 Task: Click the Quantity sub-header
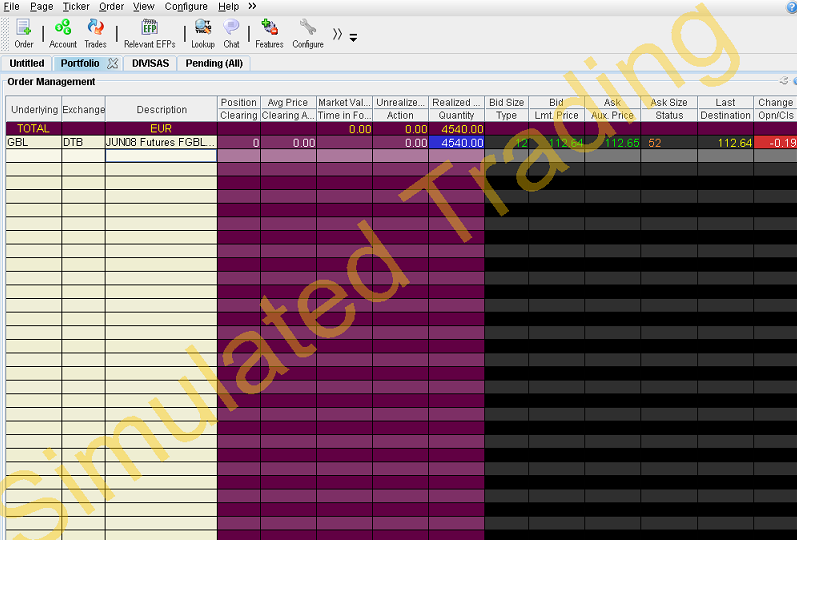point(457,115)
